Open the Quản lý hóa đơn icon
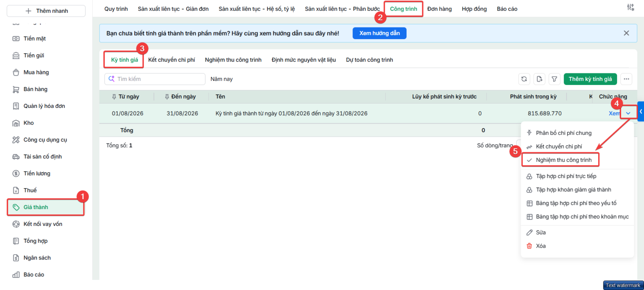 16,106
